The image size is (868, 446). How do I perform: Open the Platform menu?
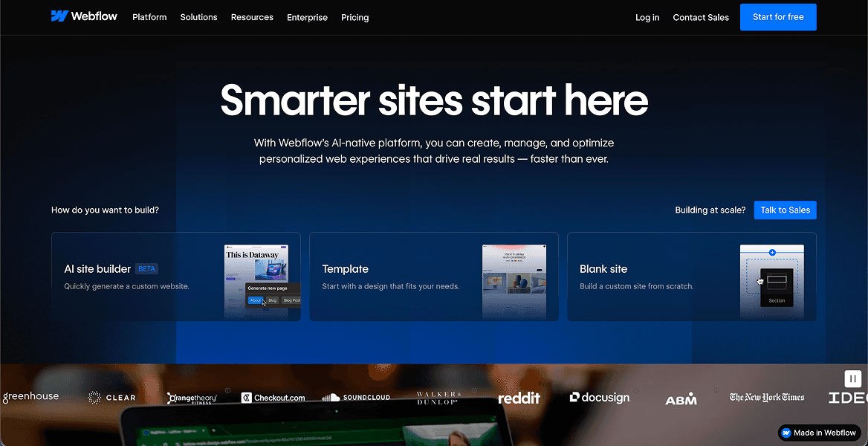pos(149,17)
